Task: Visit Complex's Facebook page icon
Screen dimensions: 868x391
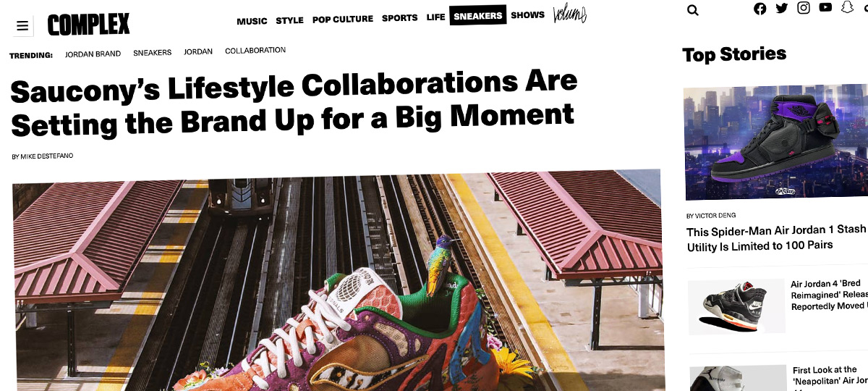Action: [759, 9]
